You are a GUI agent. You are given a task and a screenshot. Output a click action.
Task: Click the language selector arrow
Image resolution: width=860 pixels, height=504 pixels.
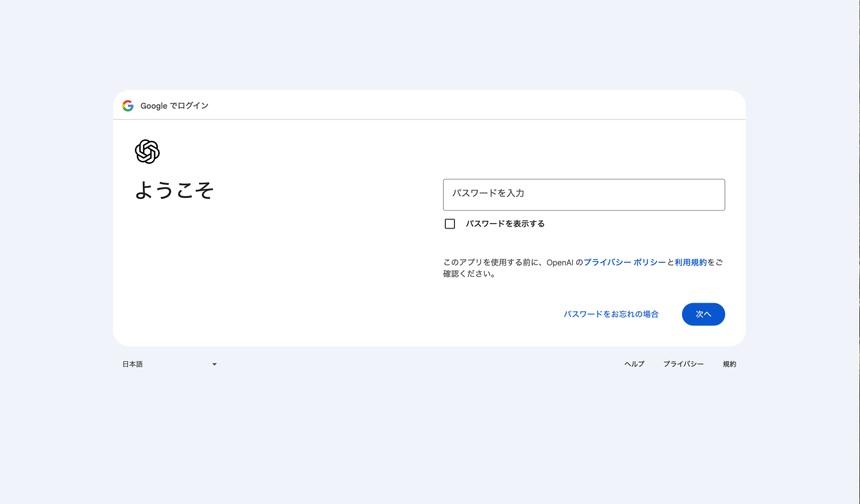click(214, 364)
